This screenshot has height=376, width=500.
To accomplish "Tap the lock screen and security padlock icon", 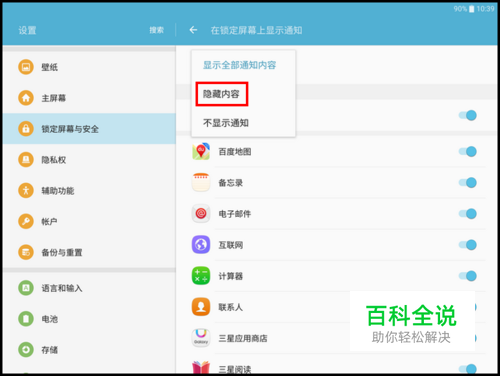I will pyautogui.click(x=26, y=129).
